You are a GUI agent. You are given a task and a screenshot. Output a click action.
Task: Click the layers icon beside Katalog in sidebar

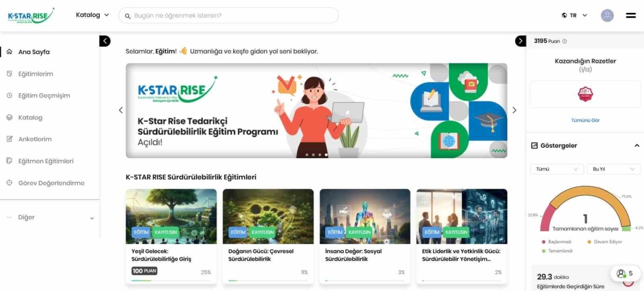pyautogui.click(x=9, y=117)
